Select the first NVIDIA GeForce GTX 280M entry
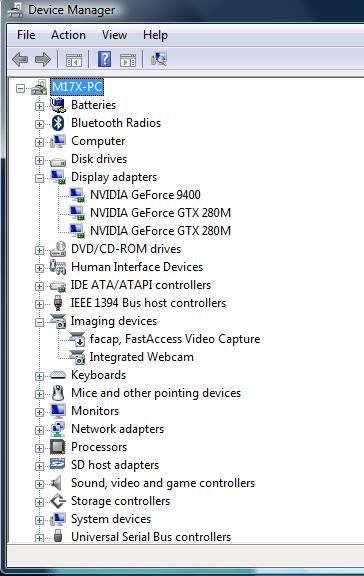This screenshot has width=364, height=576. [161, 213]
